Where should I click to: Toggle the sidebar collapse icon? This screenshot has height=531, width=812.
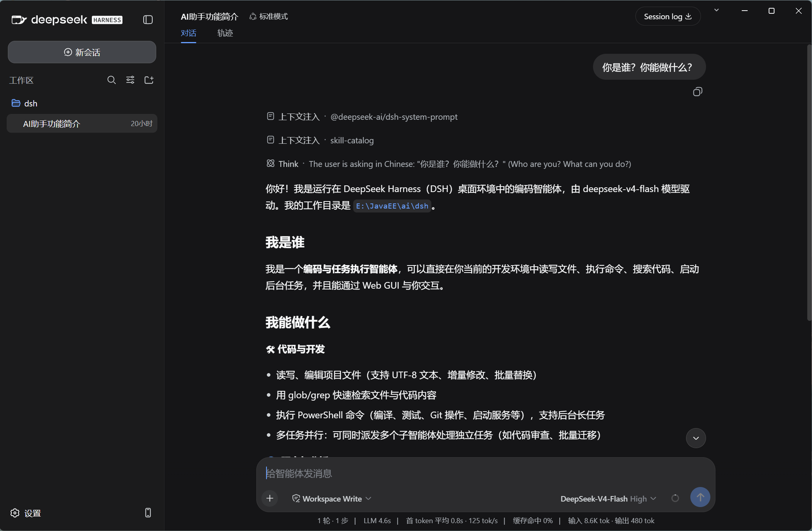(x=148, y=20)
